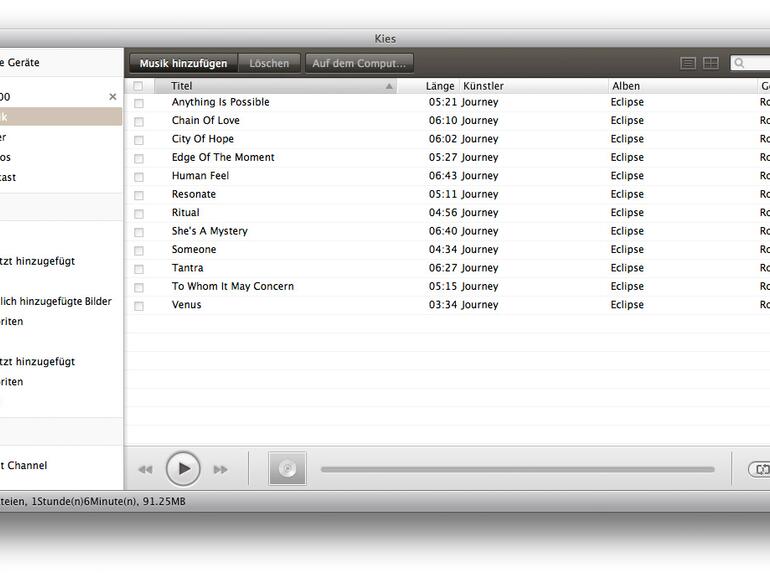Viewport: 770px width, 578px height.
Task: Check the Ritual row
Action: click(139, 214)
